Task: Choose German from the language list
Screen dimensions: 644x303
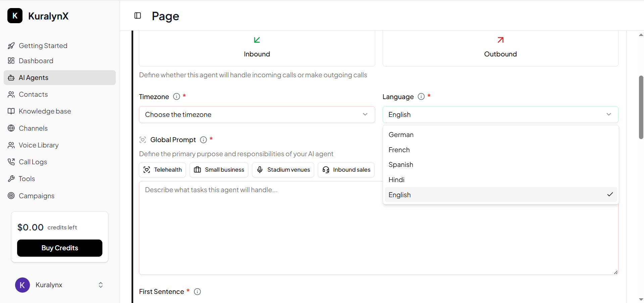Action: pyautogui.click(x=401, y=134)
